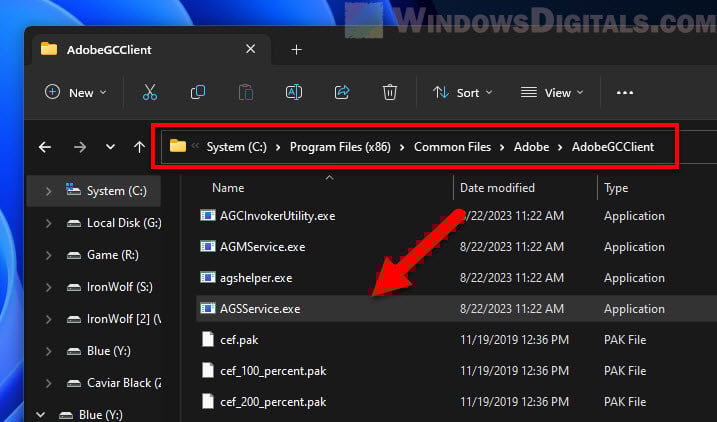Add a new tab with plus button

(296, 49)
